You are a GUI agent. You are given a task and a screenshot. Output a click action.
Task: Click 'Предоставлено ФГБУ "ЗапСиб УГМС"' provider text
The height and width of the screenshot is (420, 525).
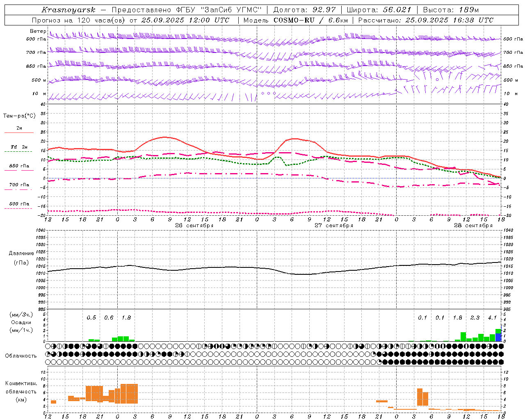(x=187, y=10)
